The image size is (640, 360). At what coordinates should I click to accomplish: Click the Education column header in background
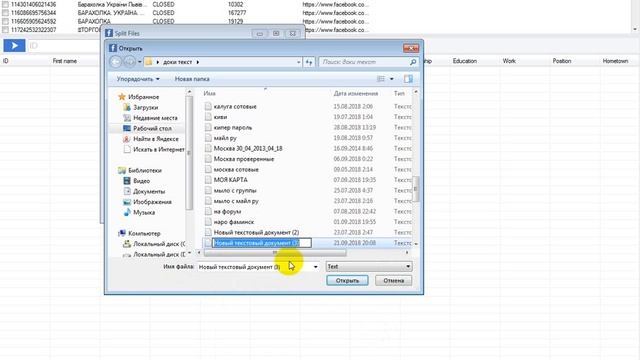click(464, 61)
